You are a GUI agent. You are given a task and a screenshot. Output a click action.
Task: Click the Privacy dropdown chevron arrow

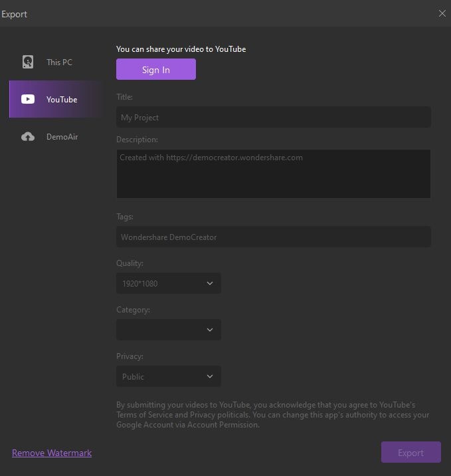pos(210,376)
